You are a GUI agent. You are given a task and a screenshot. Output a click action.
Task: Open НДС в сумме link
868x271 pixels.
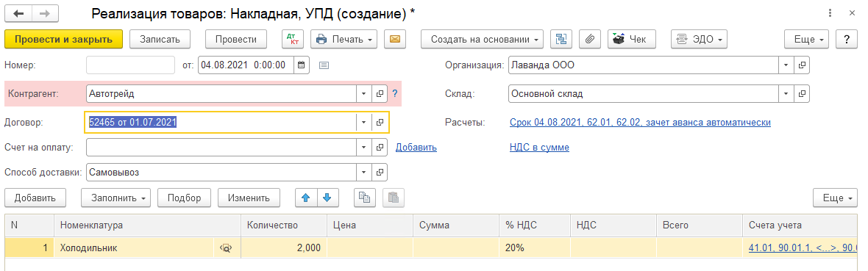point(539,147)
